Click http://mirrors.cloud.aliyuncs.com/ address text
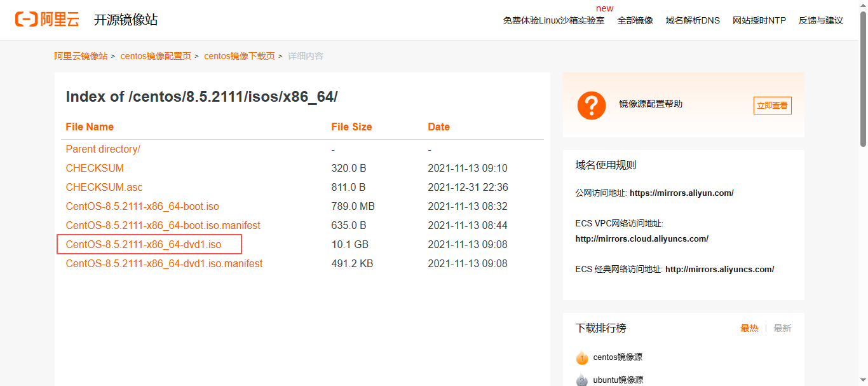 point(642,238)
